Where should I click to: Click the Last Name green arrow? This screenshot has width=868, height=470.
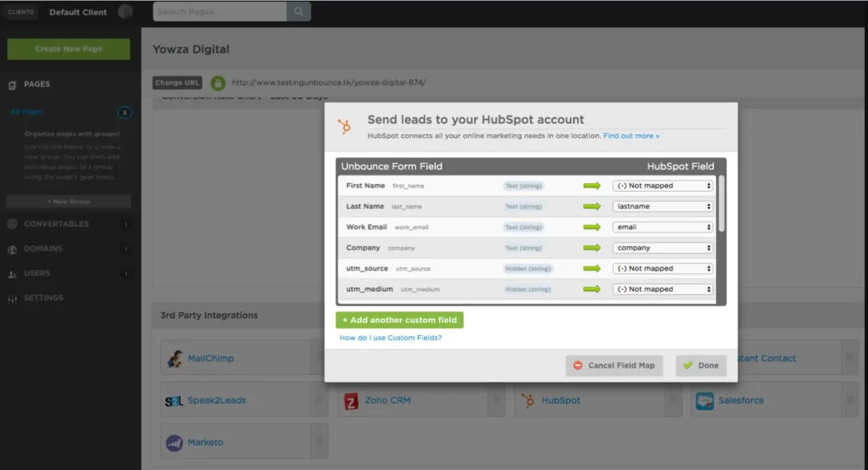592,206
